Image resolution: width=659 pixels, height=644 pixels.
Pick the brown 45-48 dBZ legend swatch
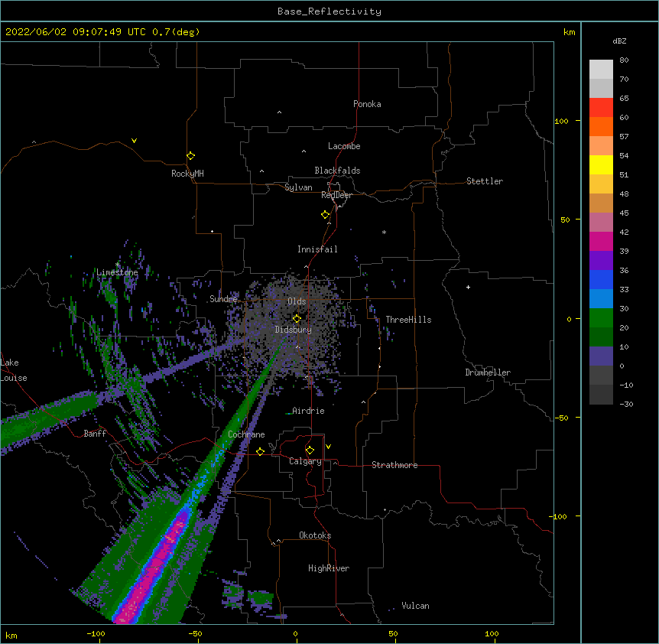601,203
